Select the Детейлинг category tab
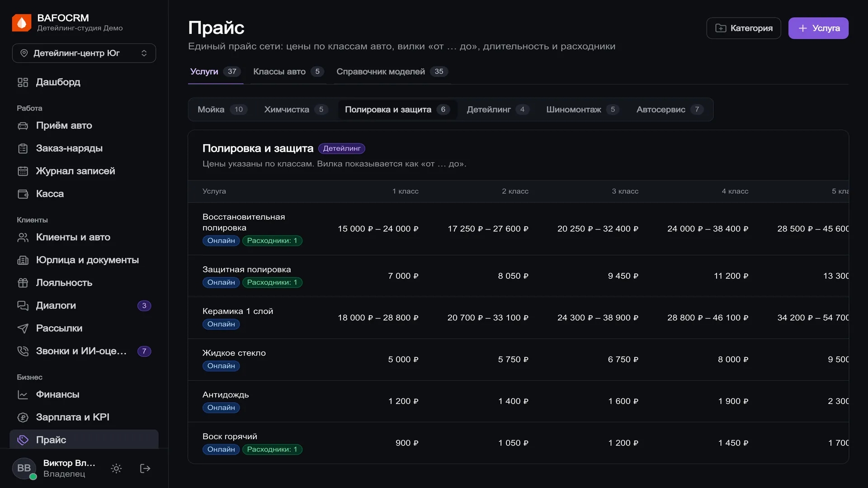868x488 pixels. tap(498, 110)
